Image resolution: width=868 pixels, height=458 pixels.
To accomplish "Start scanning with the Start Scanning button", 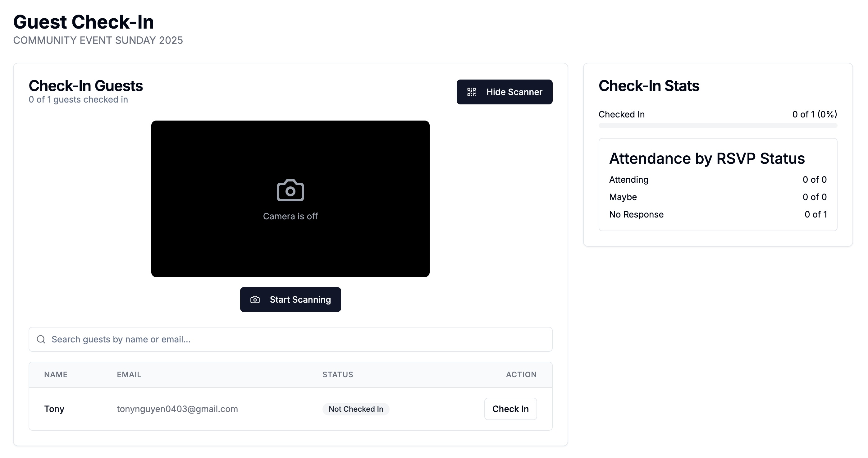I will [x=290, y=300].
